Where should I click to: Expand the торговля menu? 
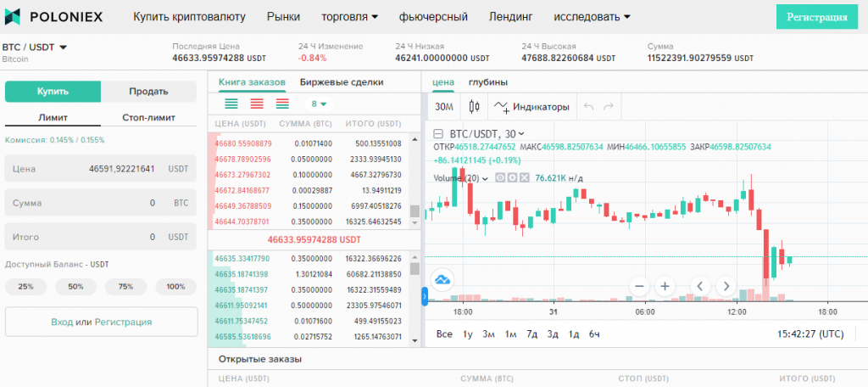tap(350, 17)
